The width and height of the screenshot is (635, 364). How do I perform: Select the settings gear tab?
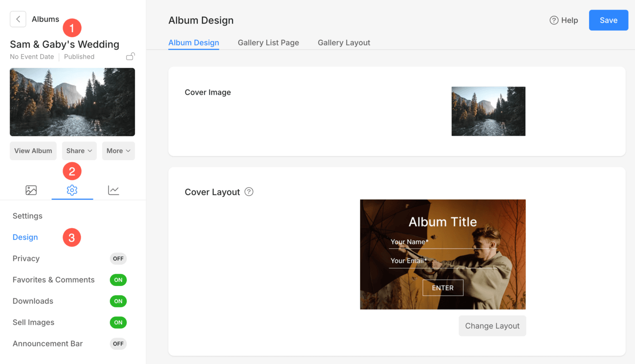coord(72,190)
